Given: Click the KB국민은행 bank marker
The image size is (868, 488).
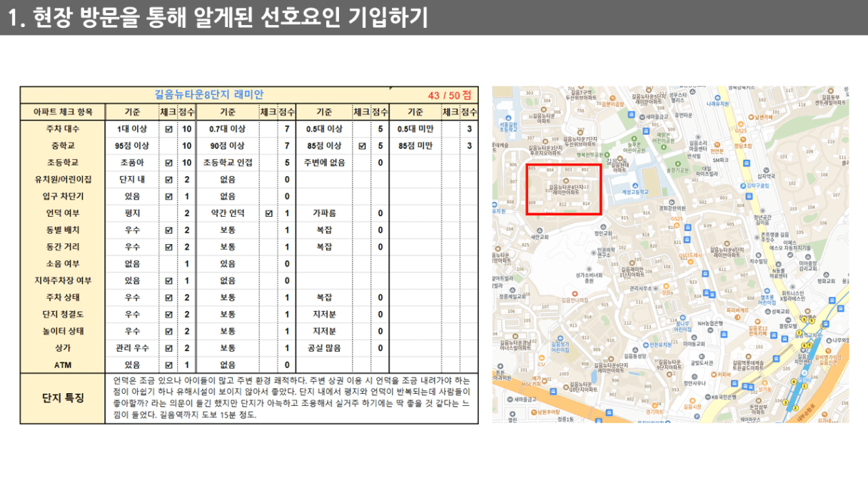Looking at the screenshot, I should point(721,397).
